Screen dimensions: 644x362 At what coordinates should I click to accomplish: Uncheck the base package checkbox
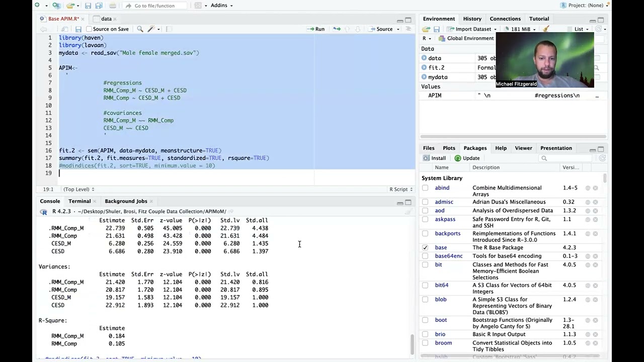pyautogui.click(x=425, y=248)
